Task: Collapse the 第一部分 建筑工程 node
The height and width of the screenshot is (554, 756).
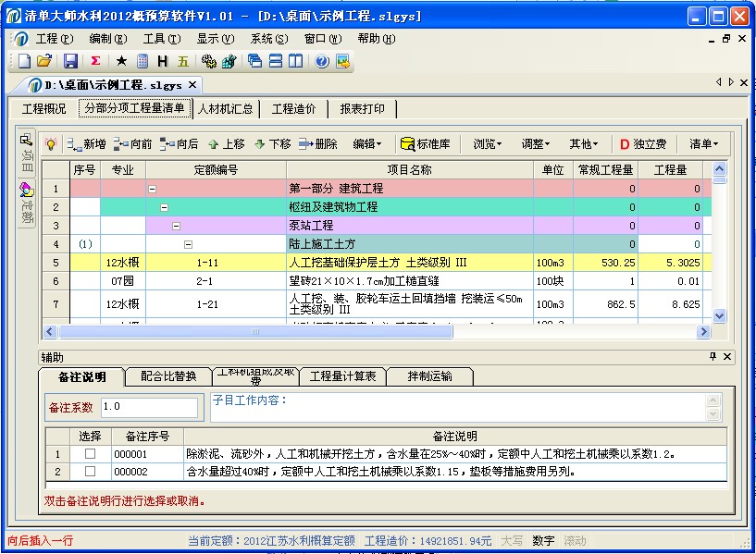Action: (153, 190)
